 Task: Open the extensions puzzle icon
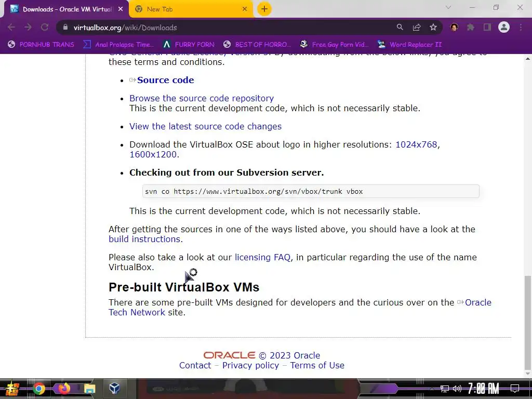[x=470, y=27]
